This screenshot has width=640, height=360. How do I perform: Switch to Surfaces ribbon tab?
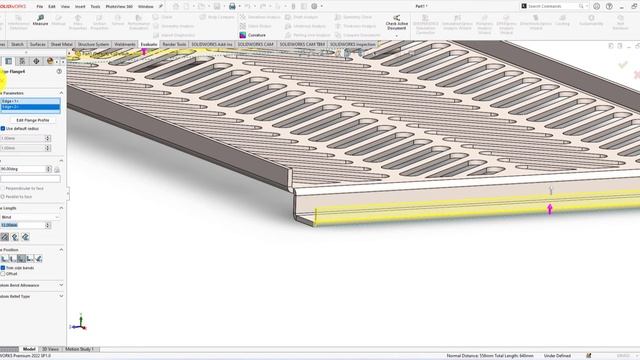(38, 44)
